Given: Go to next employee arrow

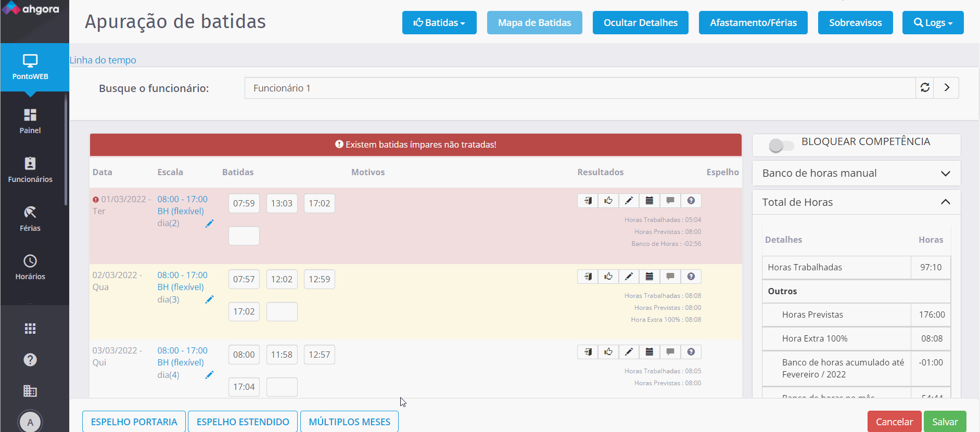Looking at the screenshot, I should coord(947,88).
